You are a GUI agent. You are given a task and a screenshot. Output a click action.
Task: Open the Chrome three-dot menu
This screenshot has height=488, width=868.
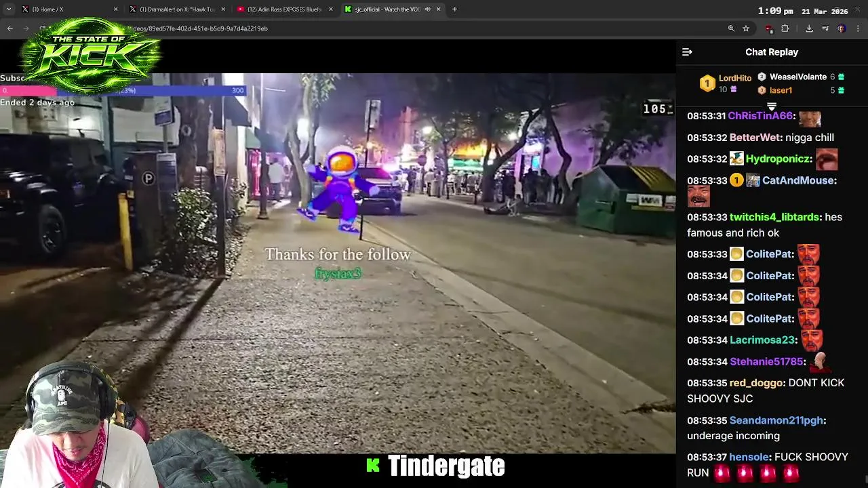(x=859, y=28)
